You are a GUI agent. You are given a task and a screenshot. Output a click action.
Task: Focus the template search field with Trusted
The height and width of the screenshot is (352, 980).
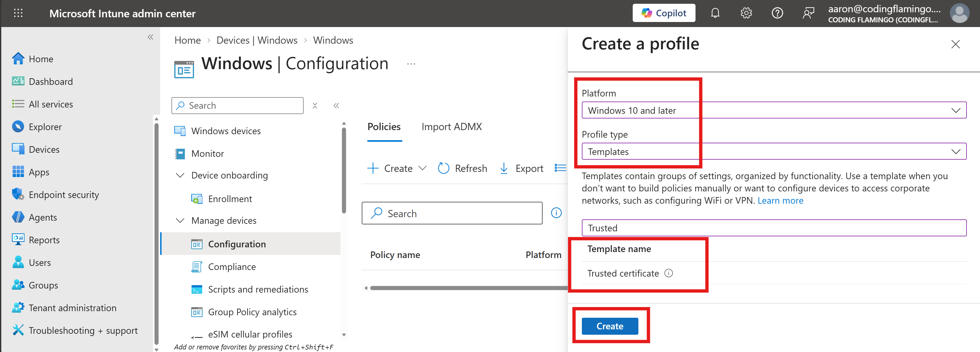(x=774, y=228)
